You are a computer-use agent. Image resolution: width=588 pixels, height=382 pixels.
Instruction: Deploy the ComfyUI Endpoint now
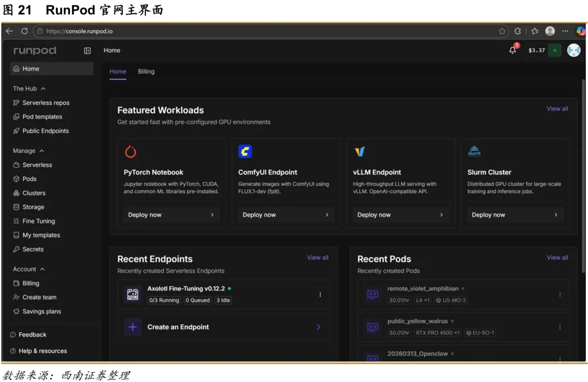(286, 215)
